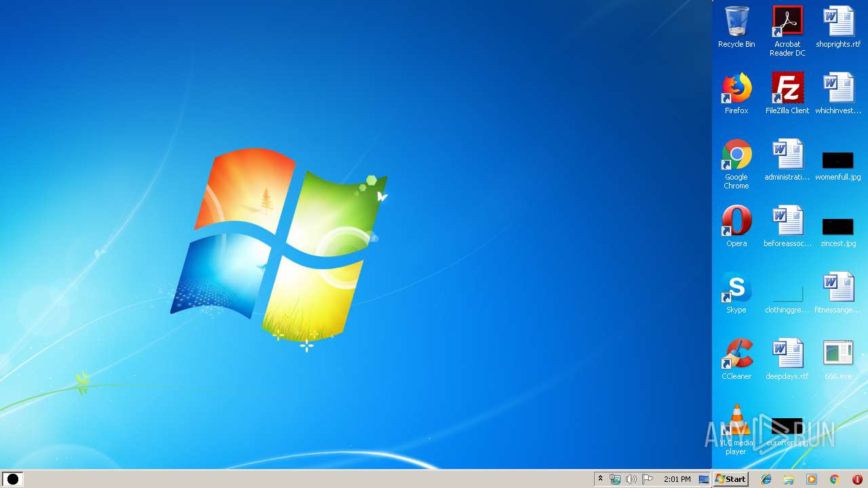The width and height of the screenshot is (868, 488).
Task: Open Firefox from the desktop
Action: (736, 94)
